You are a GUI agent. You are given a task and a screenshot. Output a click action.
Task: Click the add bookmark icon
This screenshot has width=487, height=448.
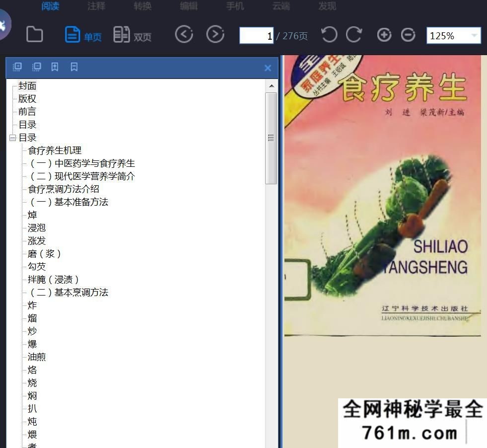click(55, 67)
